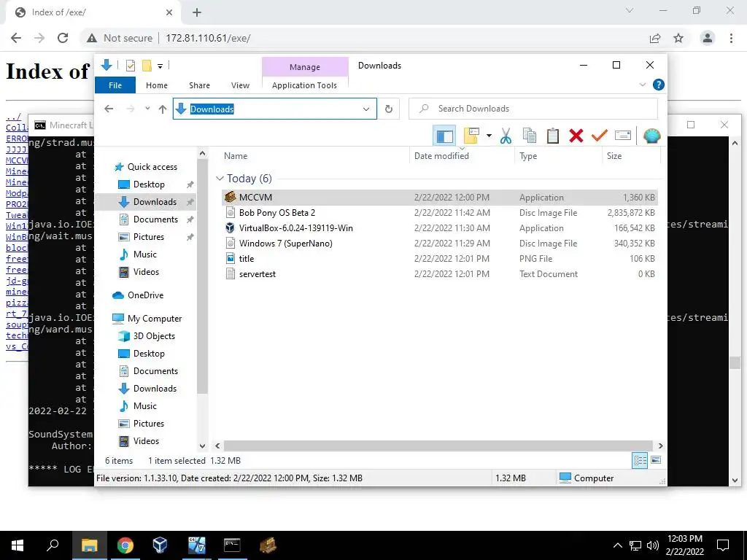Select My Computer in navigation pane
Screen dimensions: 747x560
coord(147,319)
